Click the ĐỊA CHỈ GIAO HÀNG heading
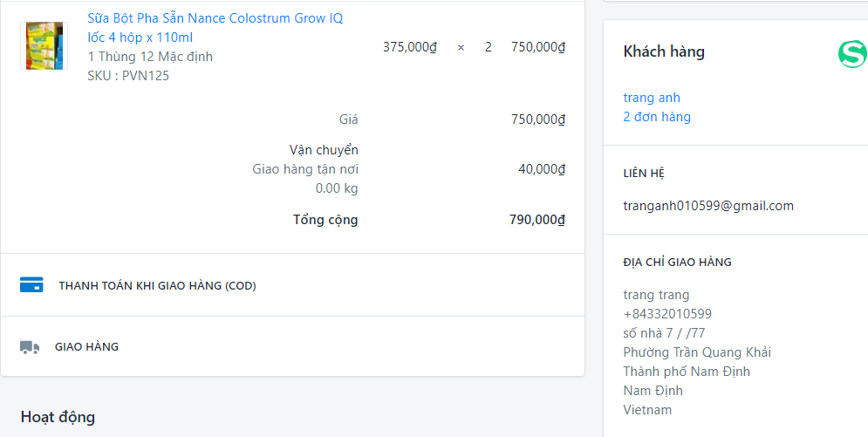 tap(677, 262)
